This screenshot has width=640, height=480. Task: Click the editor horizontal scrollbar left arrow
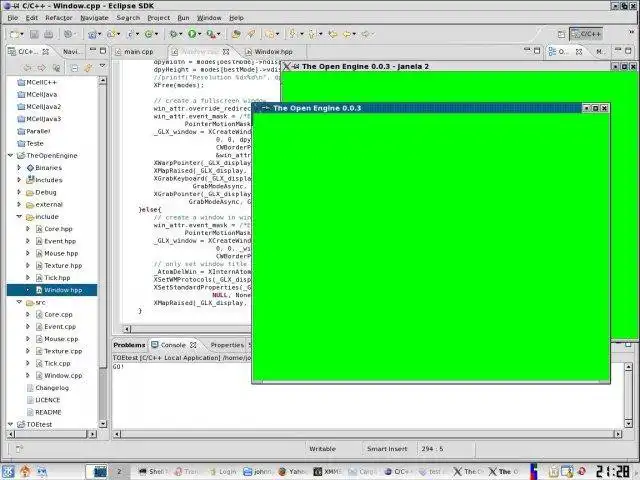tap(127, 329)
